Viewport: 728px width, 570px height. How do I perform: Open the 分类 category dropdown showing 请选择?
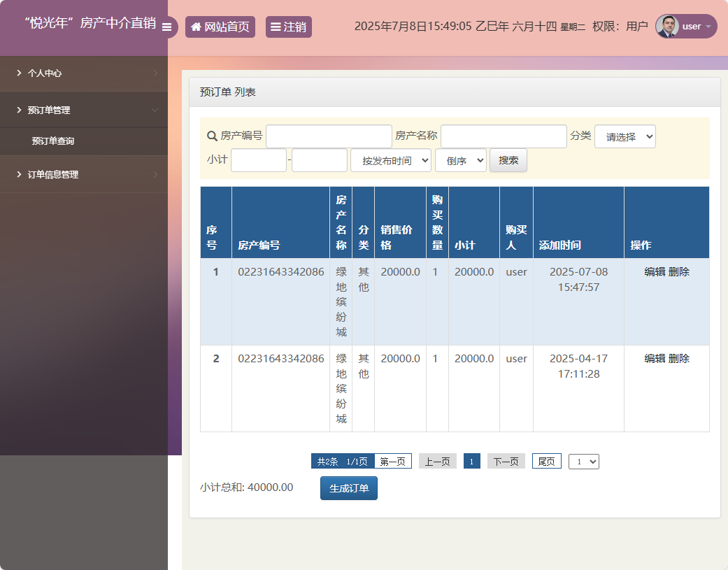click(x=625, y=136)
